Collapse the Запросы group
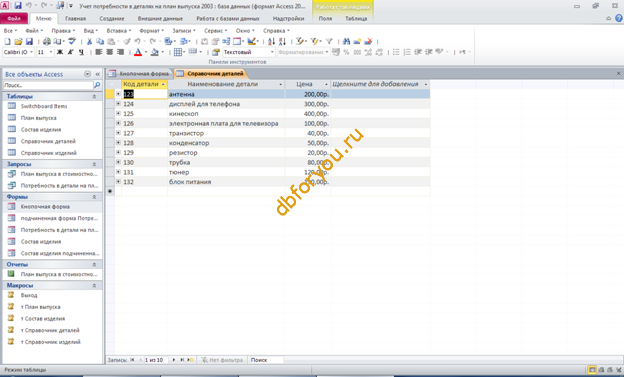 coord(94,164)
